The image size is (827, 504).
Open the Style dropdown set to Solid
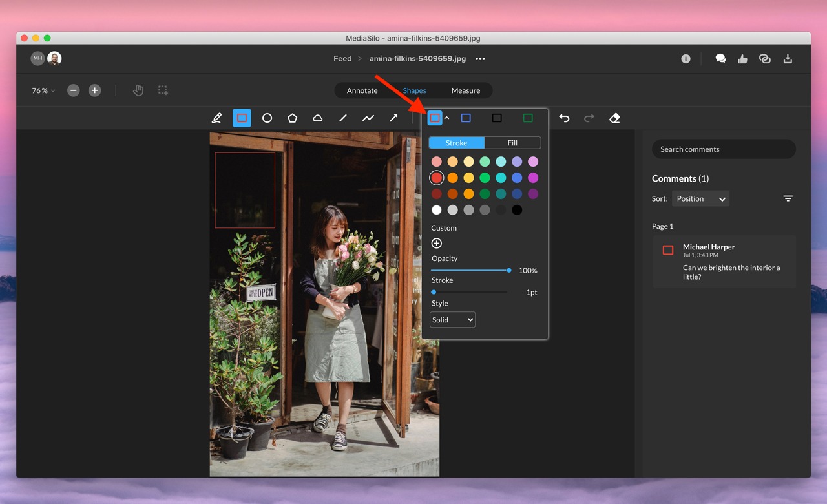452,320
